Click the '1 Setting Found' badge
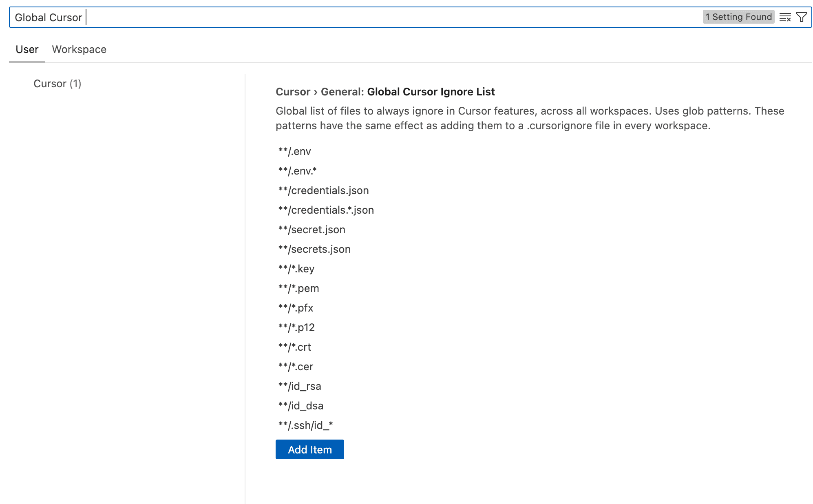The image size is (813, 504). click(x=738, y=17)
